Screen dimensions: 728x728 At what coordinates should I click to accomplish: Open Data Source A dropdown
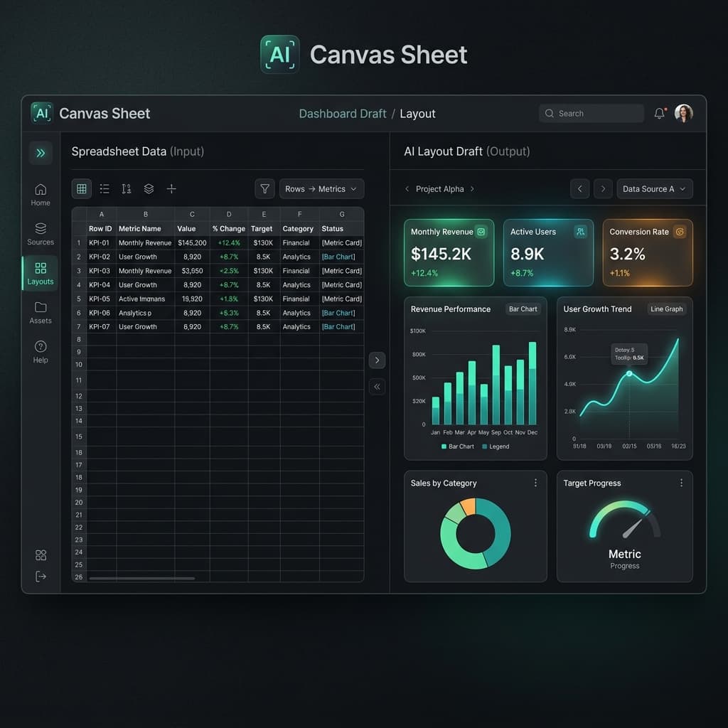pyautogui.click(x=655, y=188)
